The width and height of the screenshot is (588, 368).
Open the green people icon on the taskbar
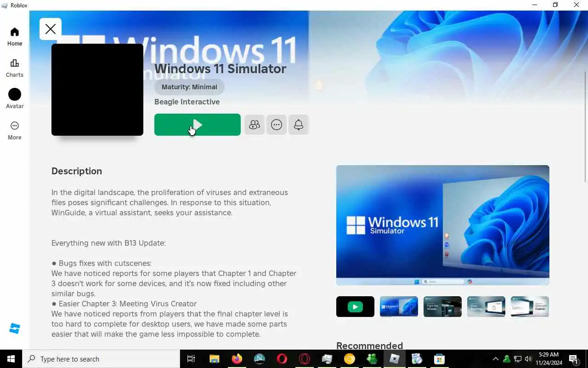372,359
